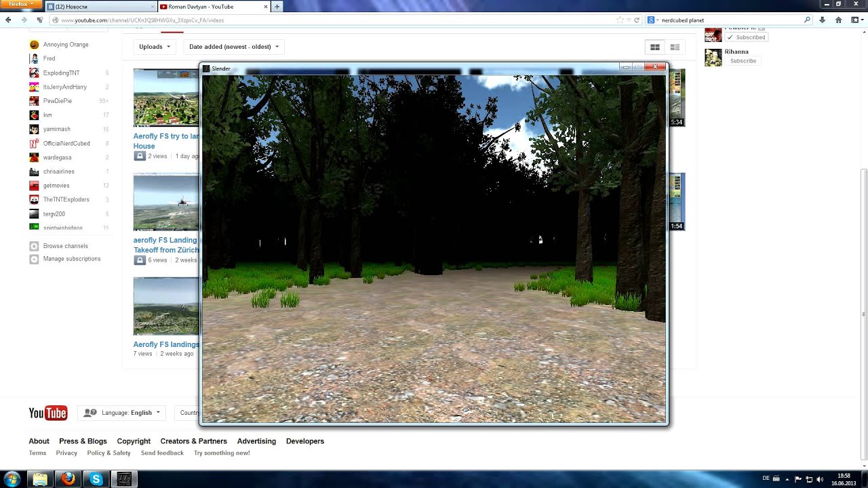Open Policy & Safety link
Screen dimensions: 868x488
click(x=108, y=453)
